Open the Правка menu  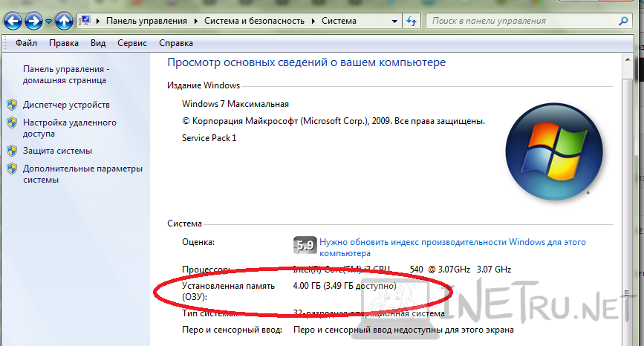[64, 43]
